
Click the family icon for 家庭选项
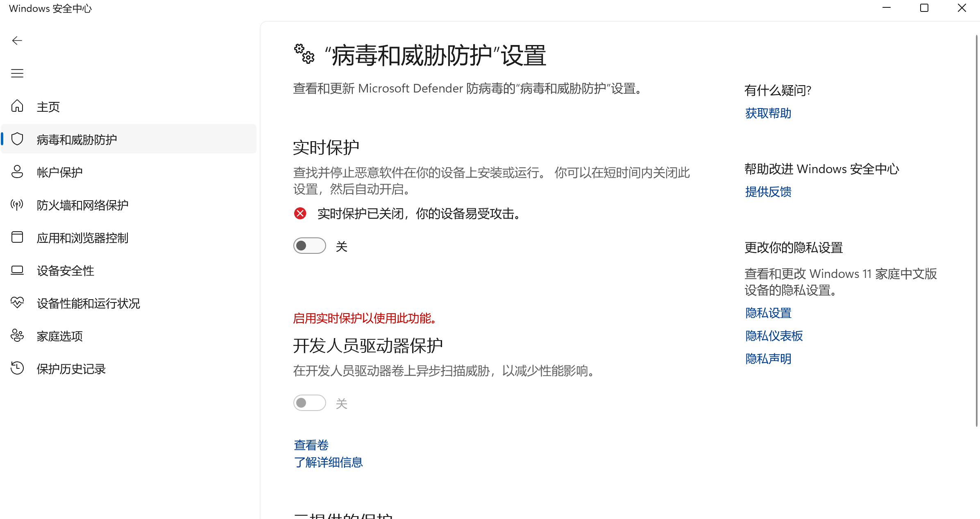[17, 336]
